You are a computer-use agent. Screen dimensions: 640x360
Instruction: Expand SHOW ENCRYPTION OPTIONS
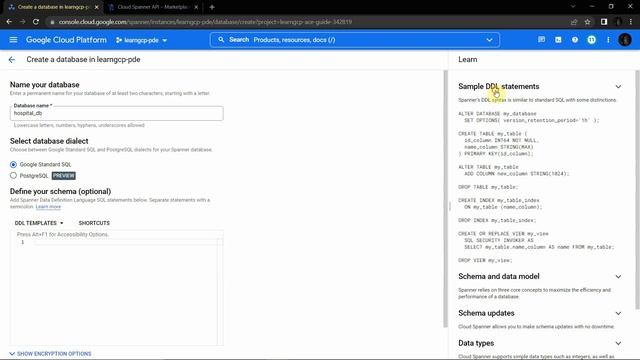click(x=50, y=354)
